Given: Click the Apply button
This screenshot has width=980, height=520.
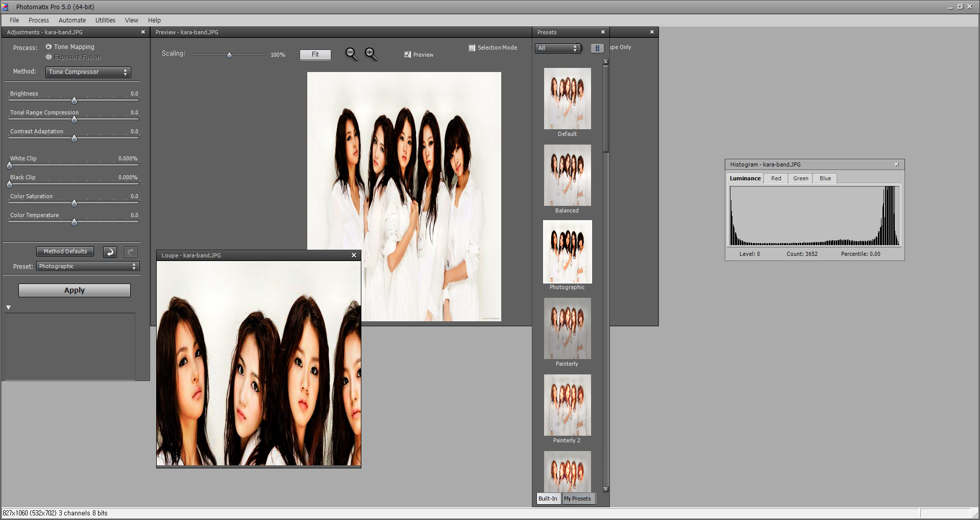Looking at the screenshot, I should click(75, 290).
